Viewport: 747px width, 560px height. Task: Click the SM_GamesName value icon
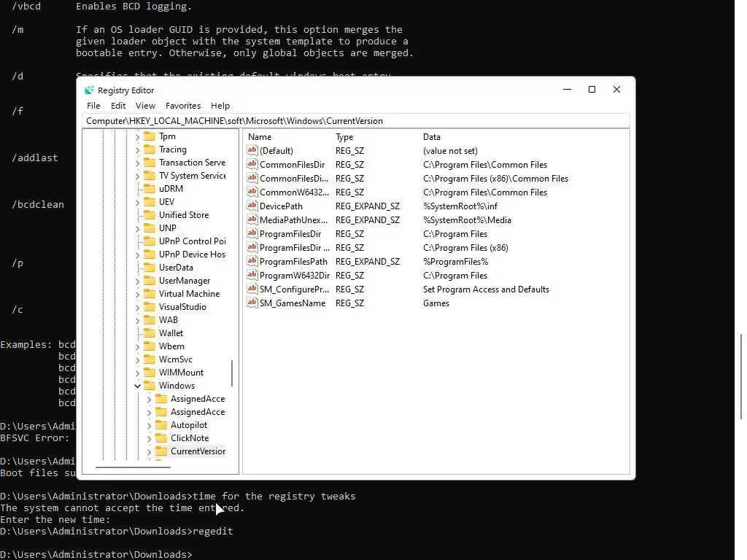pos(252,303)
